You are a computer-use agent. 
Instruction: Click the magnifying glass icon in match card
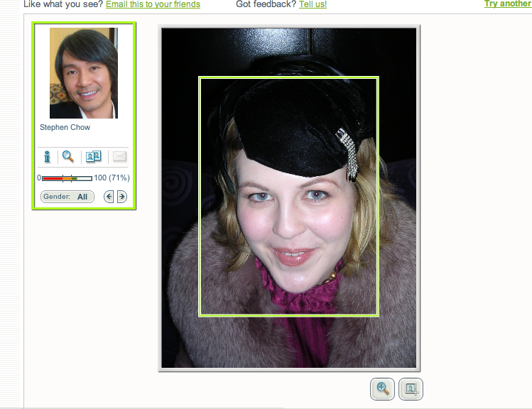pyautogui.click(x=68, y=157)
